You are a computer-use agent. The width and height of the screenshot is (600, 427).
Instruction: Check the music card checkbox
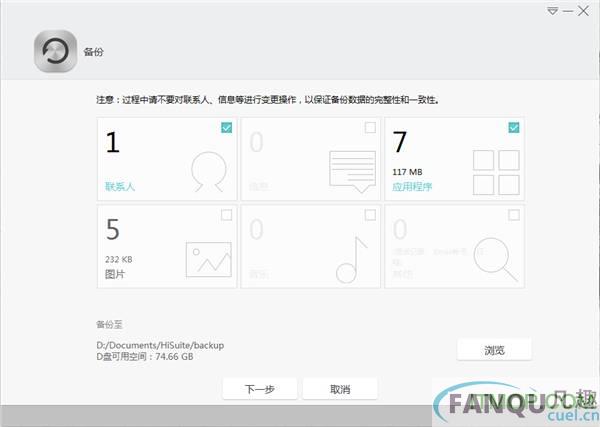click(x=370, y=215)
